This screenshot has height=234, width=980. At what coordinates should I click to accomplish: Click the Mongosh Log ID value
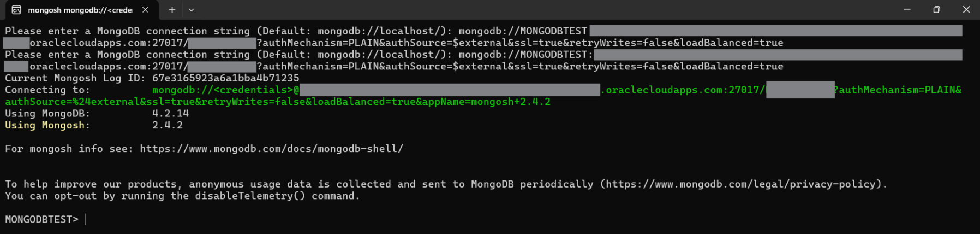click(225, 78)
